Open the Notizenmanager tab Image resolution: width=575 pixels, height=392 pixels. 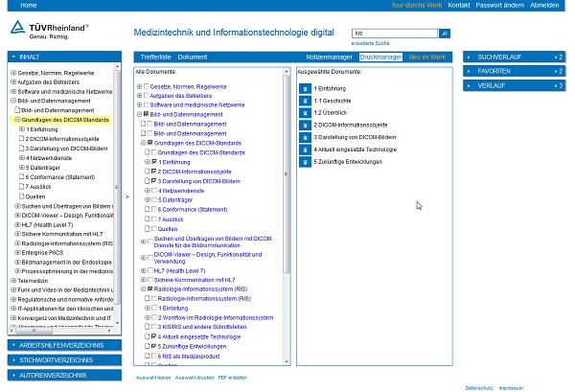coord(330,58)
